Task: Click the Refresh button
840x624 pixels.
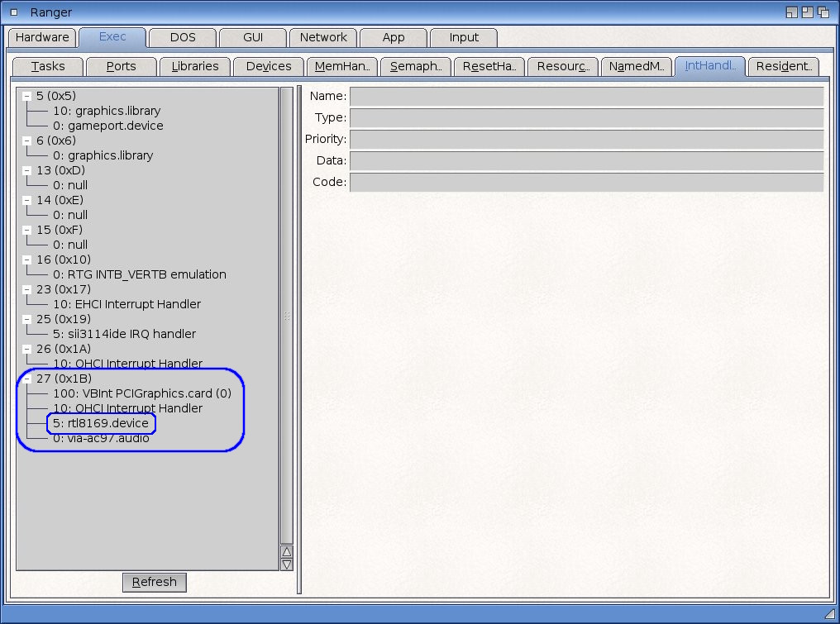Action: point(155,582)
